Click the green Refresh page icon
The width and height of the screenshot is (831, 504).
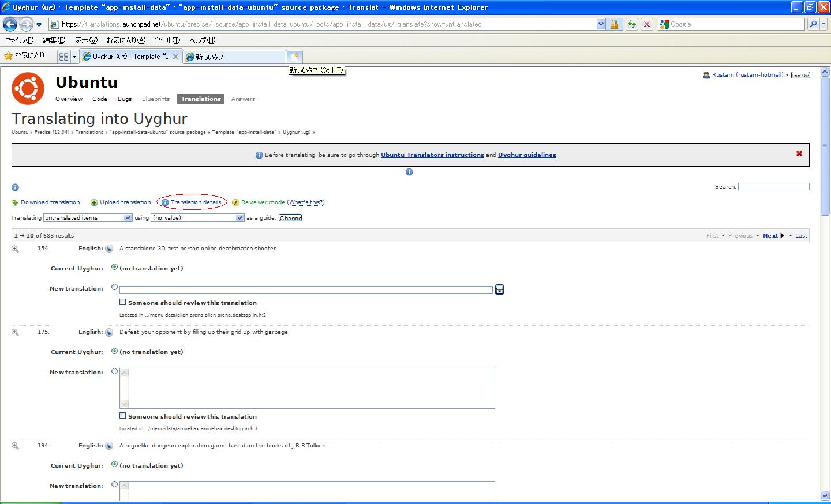click(x=632, y=24)
